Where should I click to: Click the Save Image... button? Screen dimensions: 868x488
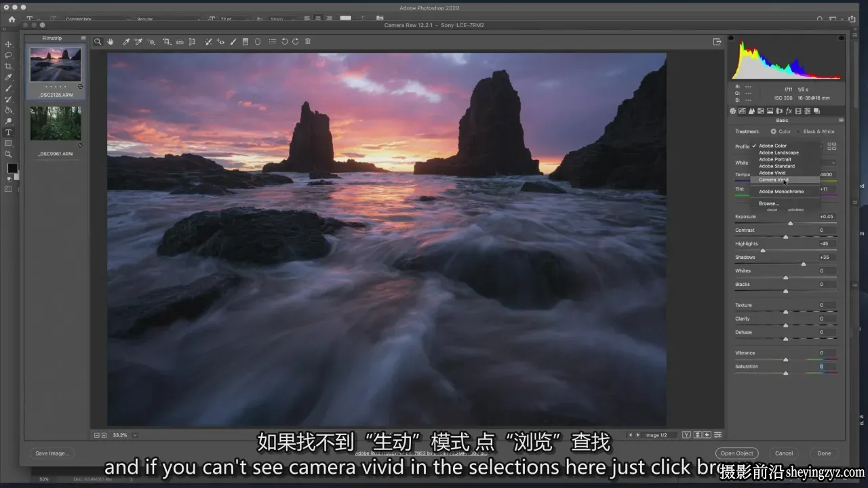coord(52,453)
